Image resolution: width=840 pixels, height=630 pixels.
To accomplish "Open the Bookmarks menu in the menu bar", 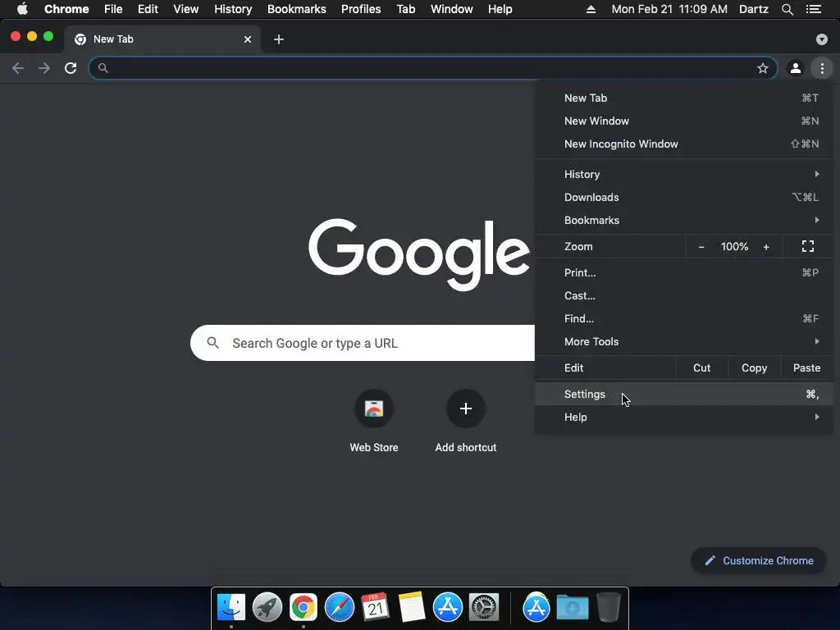I will (x=297, y=9).
